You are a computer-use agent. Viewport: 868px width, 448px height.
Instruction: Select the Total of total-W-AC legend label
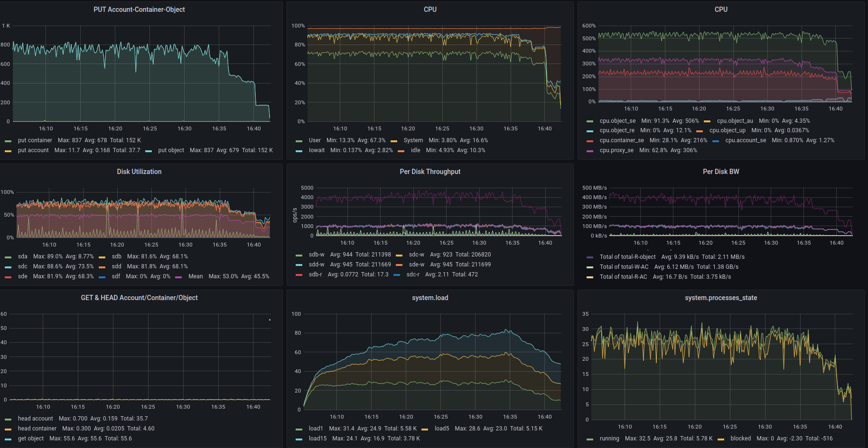click(x=624, y=267)
